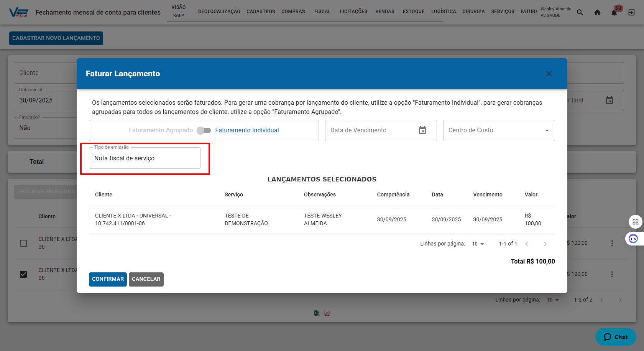Image resolution: width=644 pixels, height=351 pixels.
Task: Expand the Centro de Custo dropdown
Action: (x=547, y=130)
